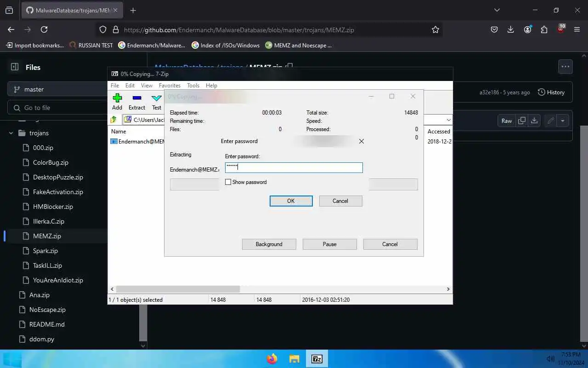Open 7-Zip Favorites menu

[x=170, y=86]
